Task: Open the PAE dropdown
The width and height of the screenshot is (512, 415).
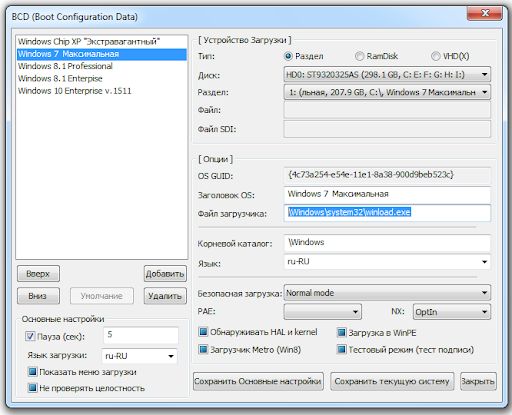Action: (x=322, y=312)
